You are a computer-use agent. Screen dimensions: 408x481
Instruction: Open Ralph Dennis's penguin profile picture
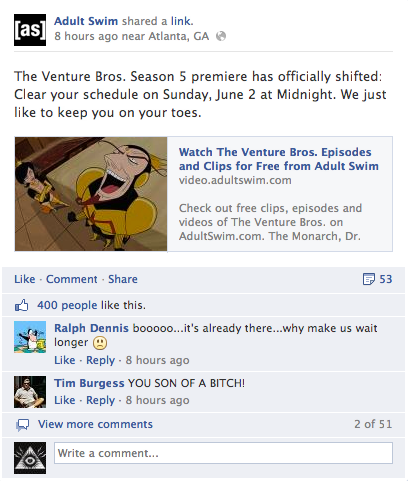(30, 337)
